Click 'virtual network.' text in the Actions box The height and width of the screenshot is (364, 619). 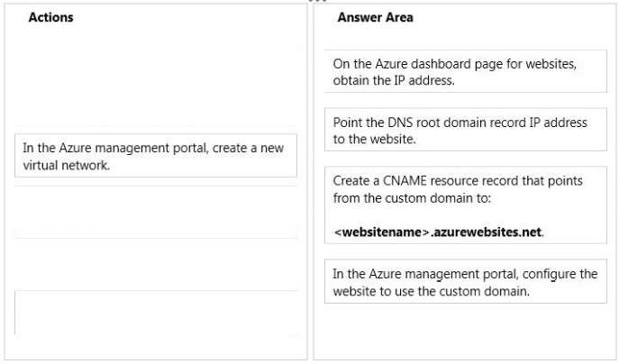[x=67, y=165]
